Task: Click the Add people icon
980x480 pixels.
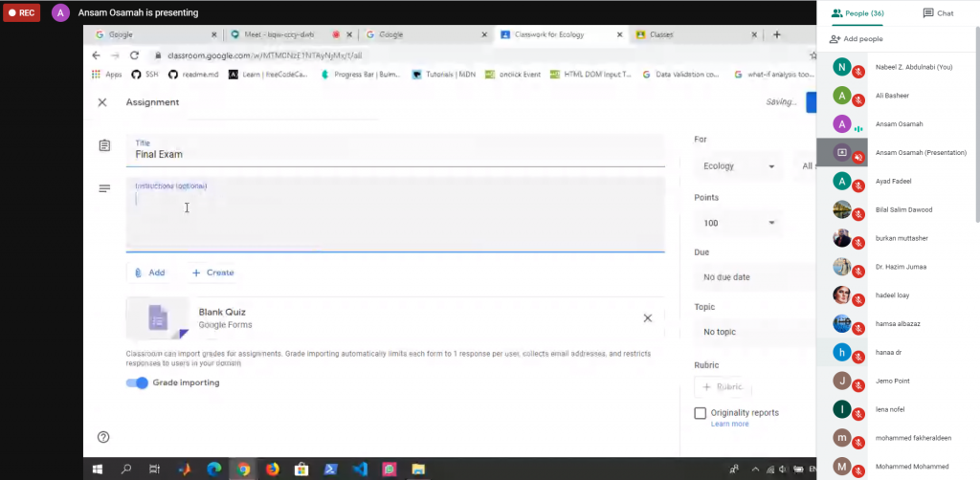Action: click(835, 39)
